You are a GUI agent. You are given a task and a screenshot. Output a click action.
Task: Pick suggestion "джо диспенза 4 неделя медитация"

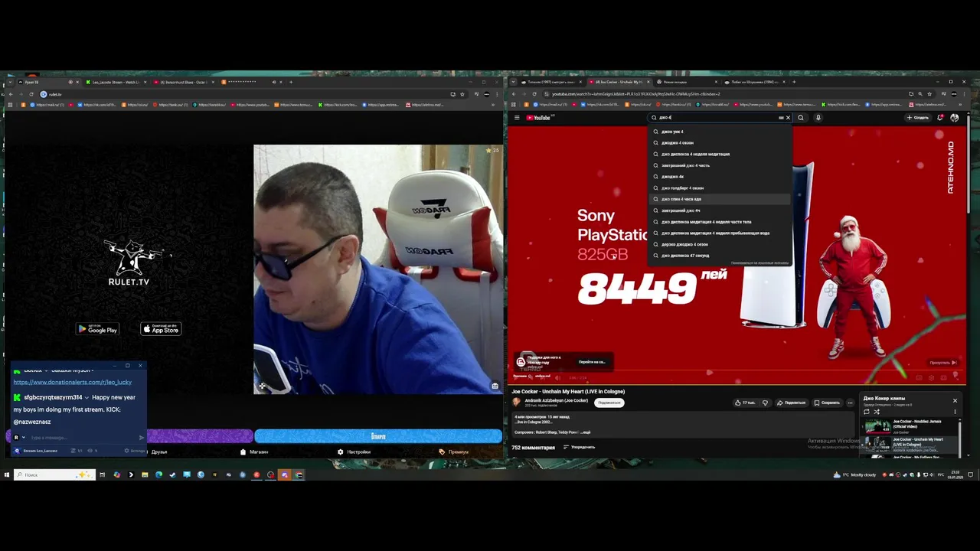(x=720, y=154)
